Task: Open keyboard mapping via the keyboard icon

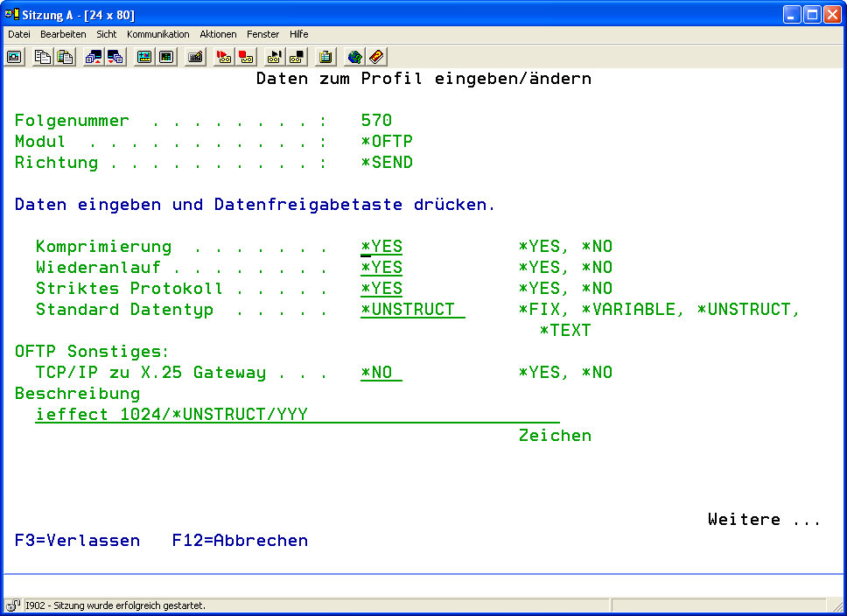Action: click(196, 57)
